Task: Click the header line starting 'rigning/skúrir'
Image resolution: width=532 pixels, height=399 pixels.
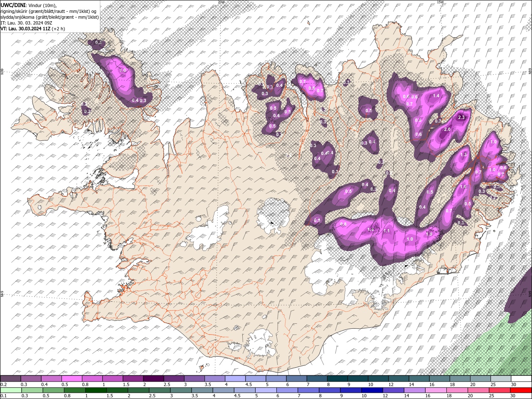Action: [49, 11]
